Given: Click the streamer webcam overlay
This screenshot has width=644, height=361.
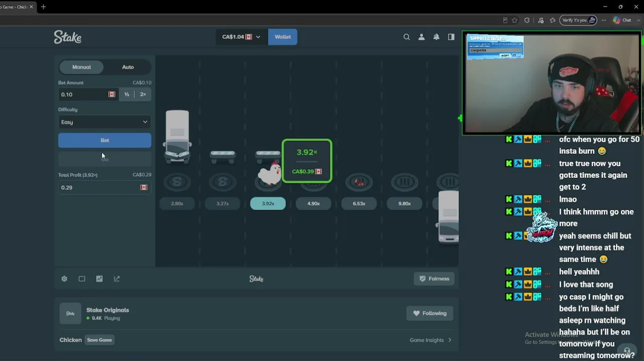Looking at the screenshot, I should (552, 83).
